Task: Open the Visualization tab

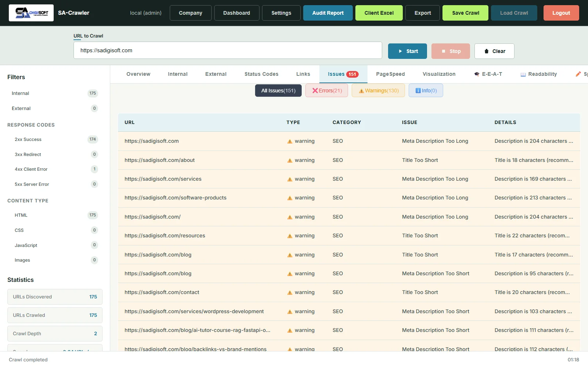Action: pyautogui.click(x=439, y=74)
